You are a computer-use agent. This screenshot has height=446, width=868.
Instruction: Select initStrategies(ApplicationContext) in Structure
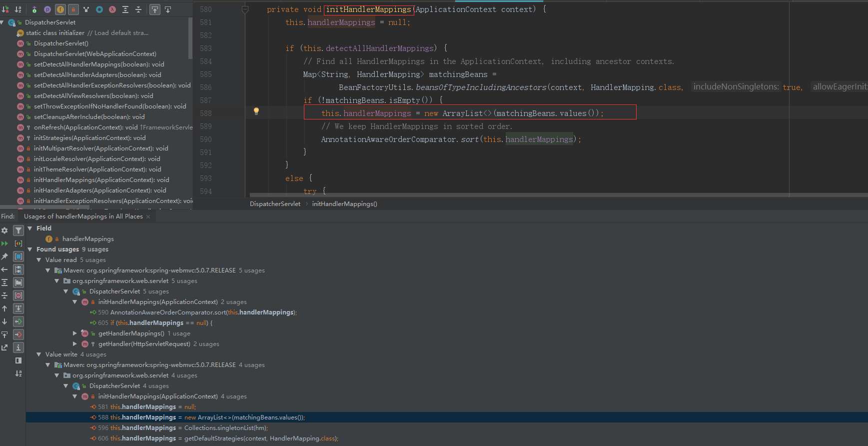90,138
